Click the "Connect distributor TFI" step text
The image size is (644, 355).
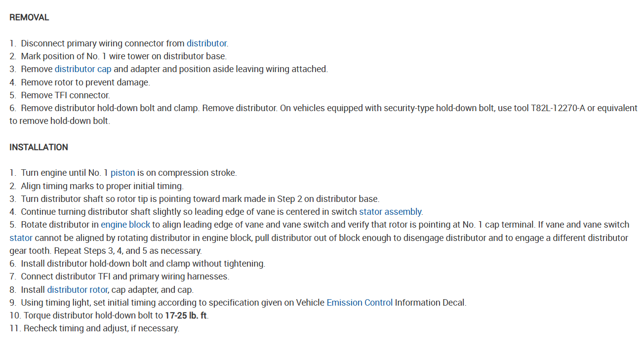(124, 276)
